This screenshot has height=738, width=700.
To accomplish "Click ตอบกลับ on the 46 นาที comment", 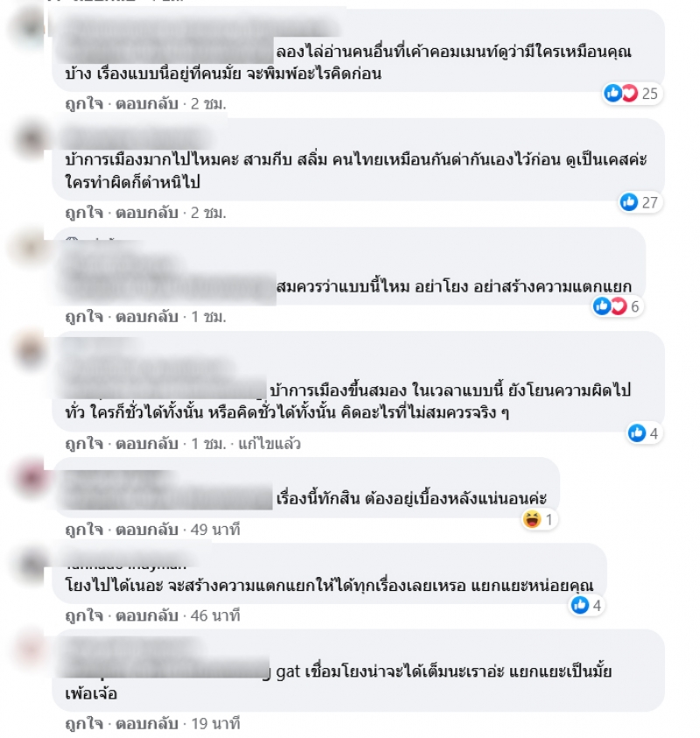I will tap(147, 615).
